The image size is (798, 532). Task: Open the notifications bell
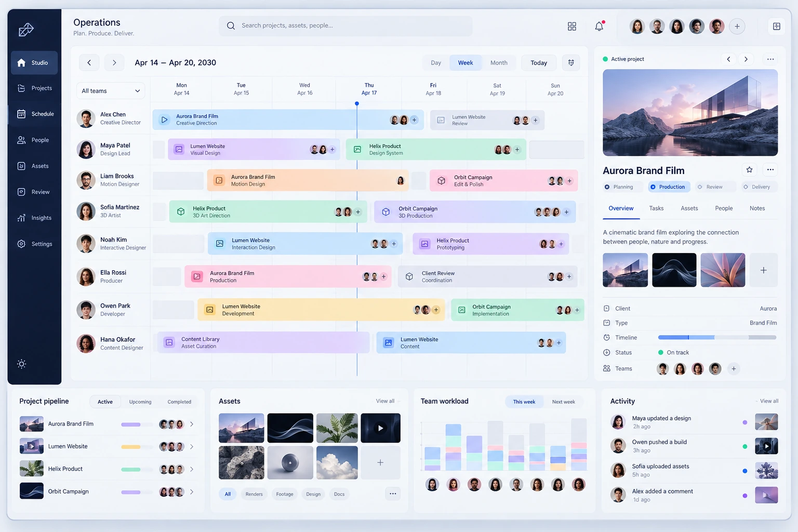click(599, 26)
